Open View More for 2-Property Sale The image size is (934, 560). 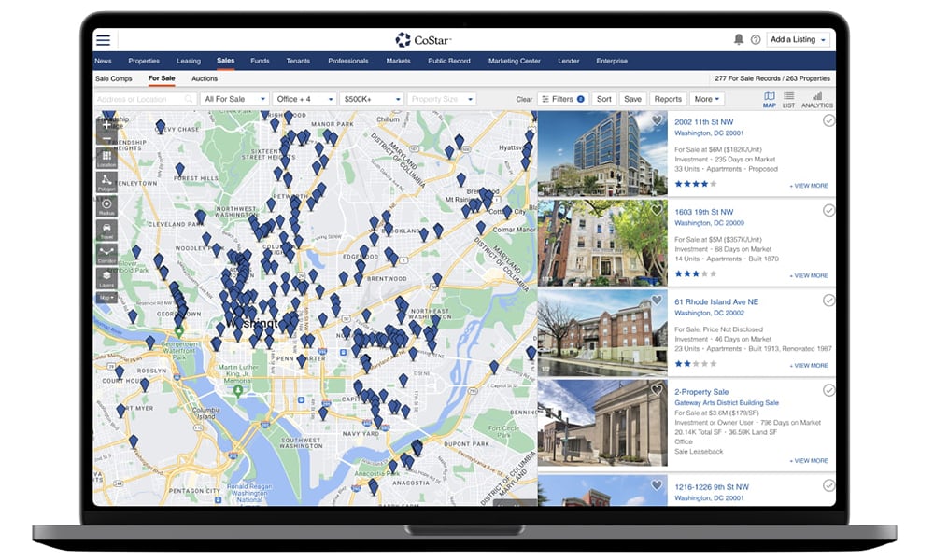(809, 461)
